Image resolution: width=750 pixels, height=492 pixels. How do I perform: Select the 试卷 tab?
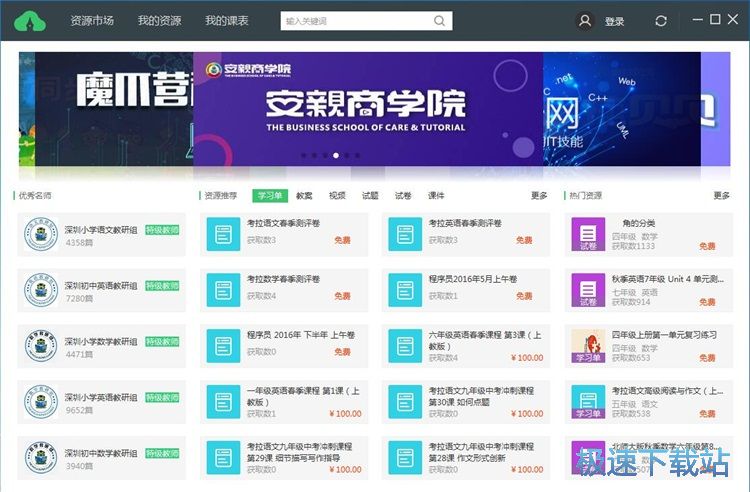click(403, 196)
